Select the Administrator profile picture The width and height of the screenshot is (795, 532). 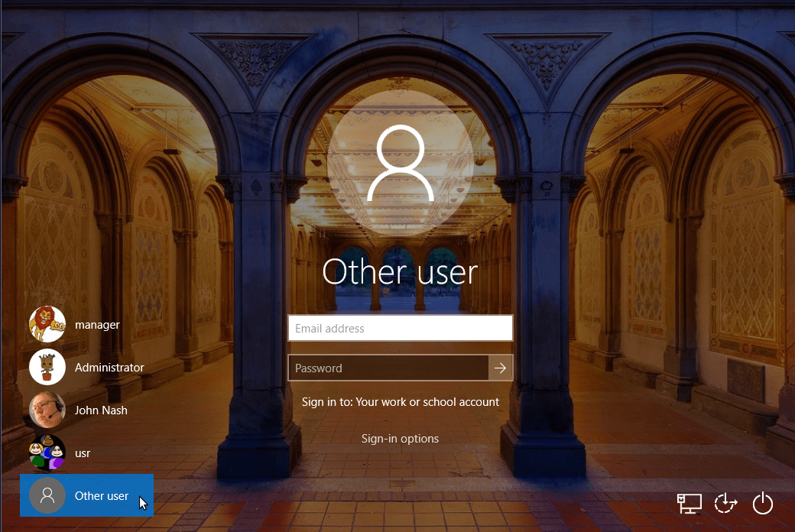tap(47, 367)
